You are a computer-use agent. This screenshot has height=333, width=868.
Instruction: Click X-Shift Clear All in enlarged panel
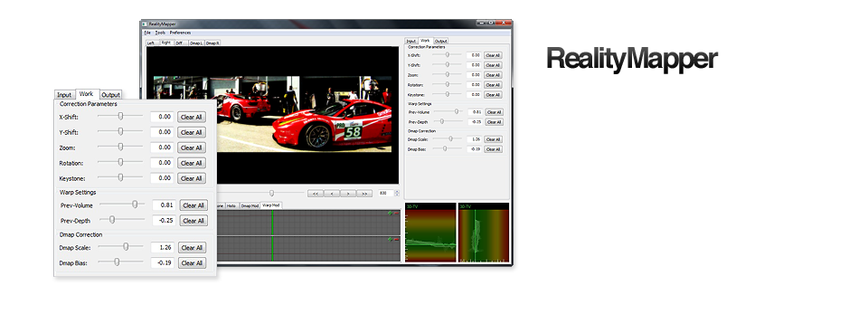(x=192, y=117)
